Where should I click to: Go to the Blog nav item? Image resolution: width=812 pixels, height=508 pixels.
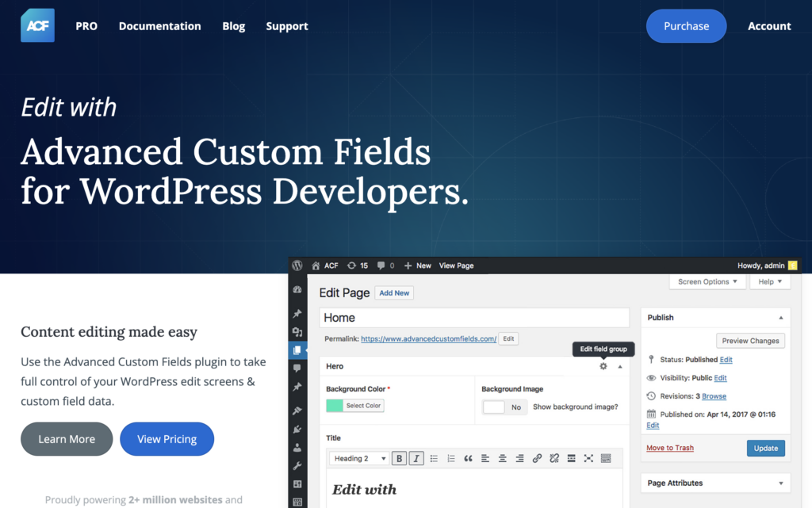233,26
